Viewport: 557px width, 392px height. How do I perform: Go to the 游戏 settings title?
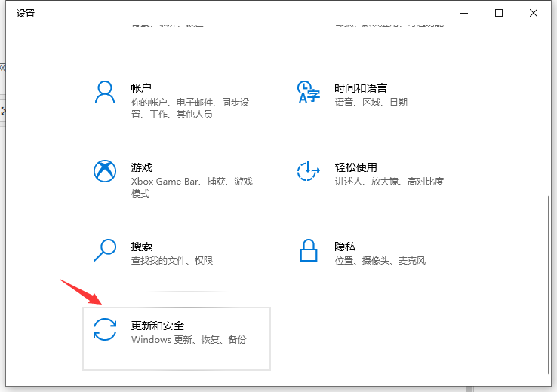(141, 167)
